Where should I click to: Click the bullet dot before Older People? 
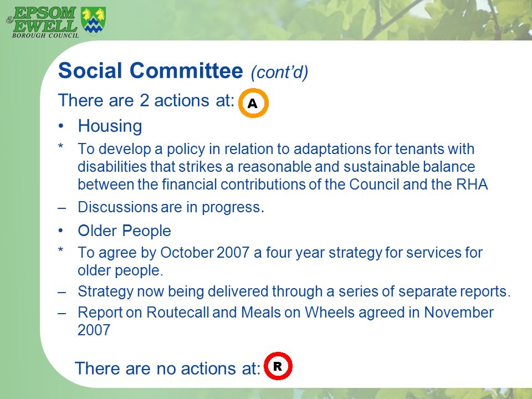pyautogui.click(x=61, y=231)
